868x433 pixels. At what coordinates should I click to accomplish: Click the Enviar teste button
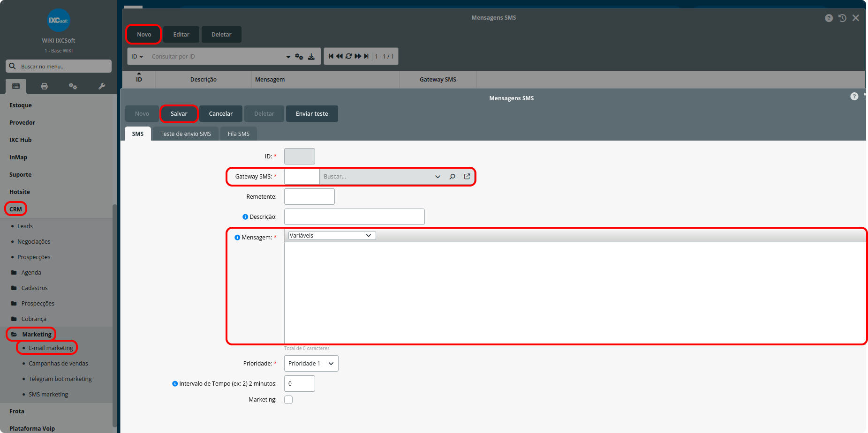[312, 114]
